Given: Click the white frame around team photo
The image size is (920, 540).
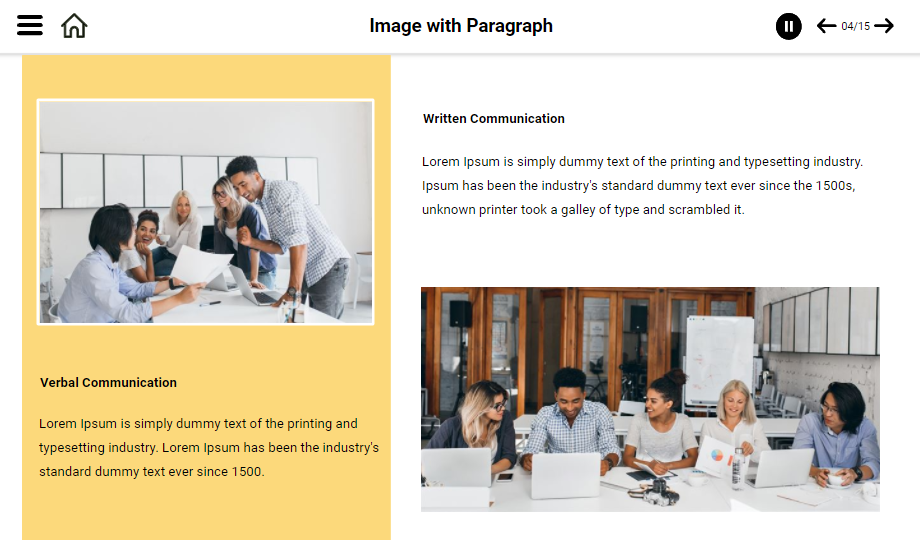Looking at the screenshot, I should tap(205, 100).
